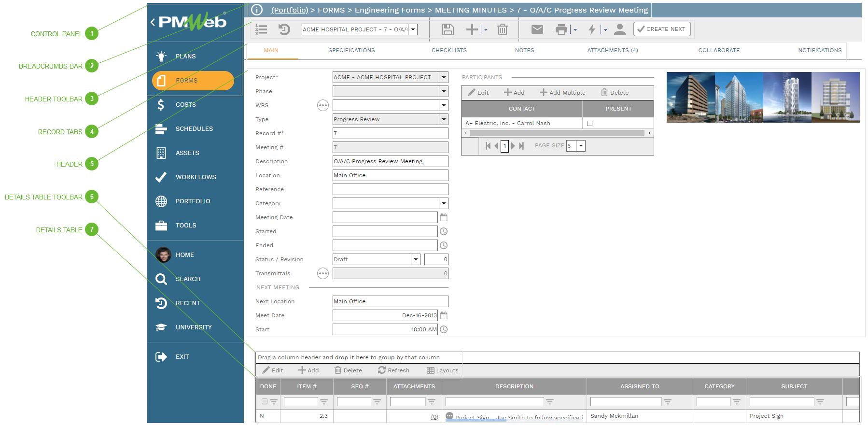The height and width of the screenshot is (425, 868).
Task: Click Exit in the control panel
Action: click(182, 357)
